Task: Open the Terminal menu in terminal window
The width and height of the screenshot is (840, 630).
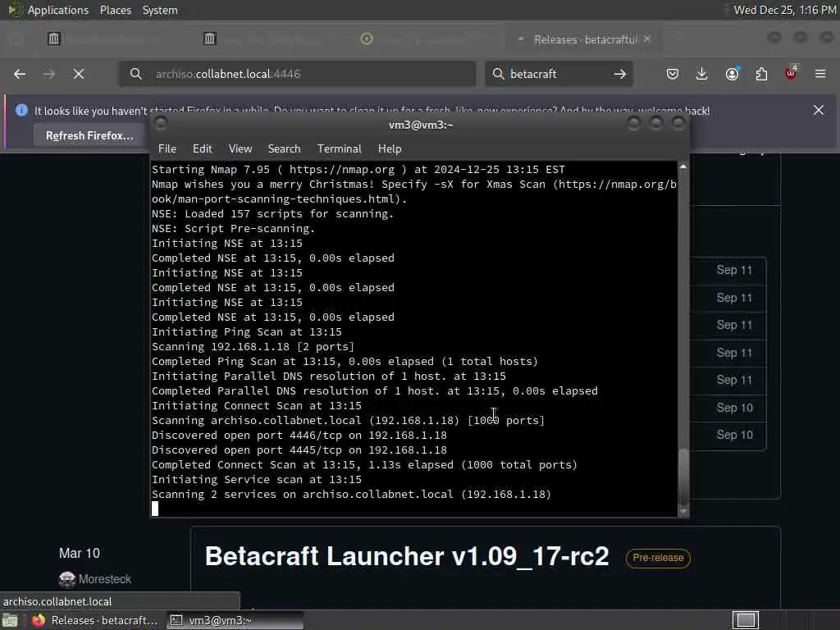Action: pos(339,149)
